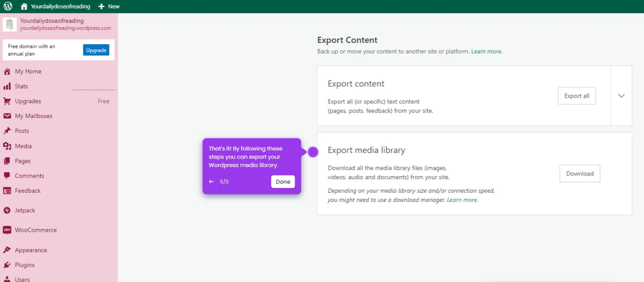The width and height of the screenshot is (644, 282).
Task: Open the site avatar thumbnail
Action: (9, 24)
